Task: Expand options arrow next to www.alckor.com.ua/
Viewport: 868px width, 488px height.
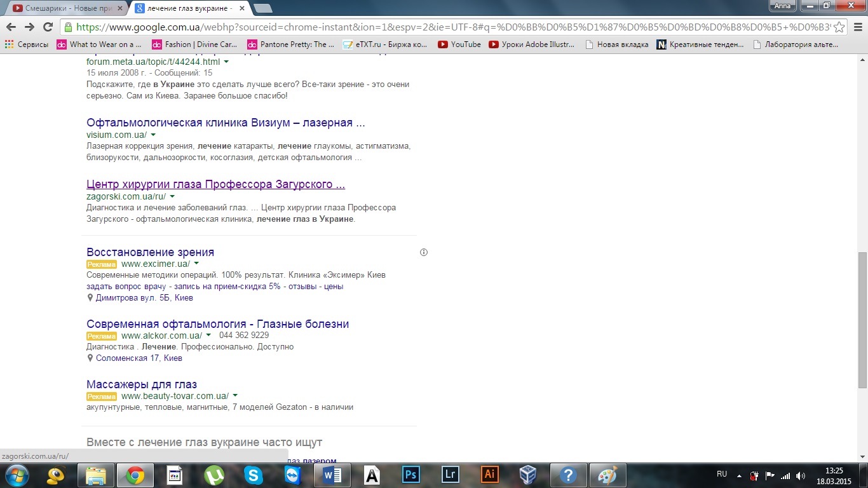Action: 208,335
